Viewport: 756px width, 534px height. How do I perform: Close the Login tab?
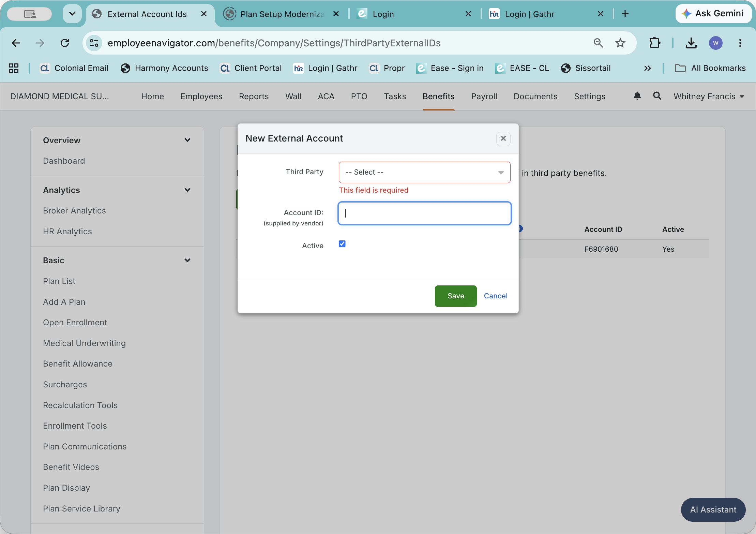pyautogui.click(x=468, y=14)
